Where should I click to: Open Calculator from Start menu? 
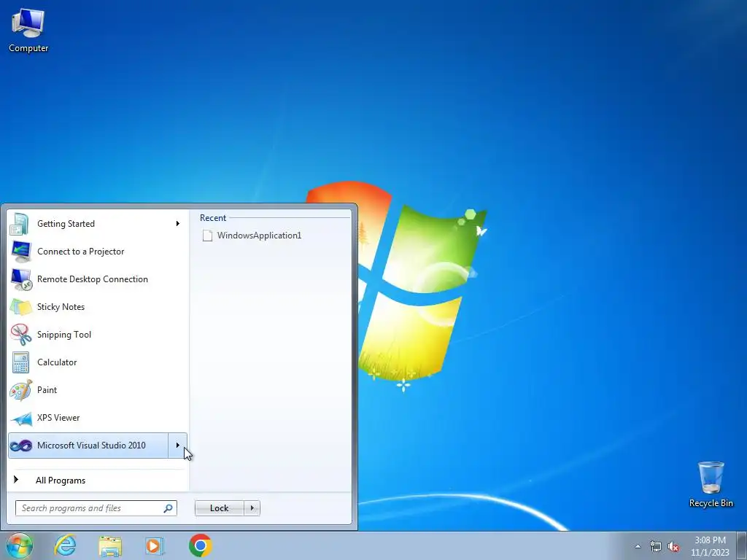[98, 362]
